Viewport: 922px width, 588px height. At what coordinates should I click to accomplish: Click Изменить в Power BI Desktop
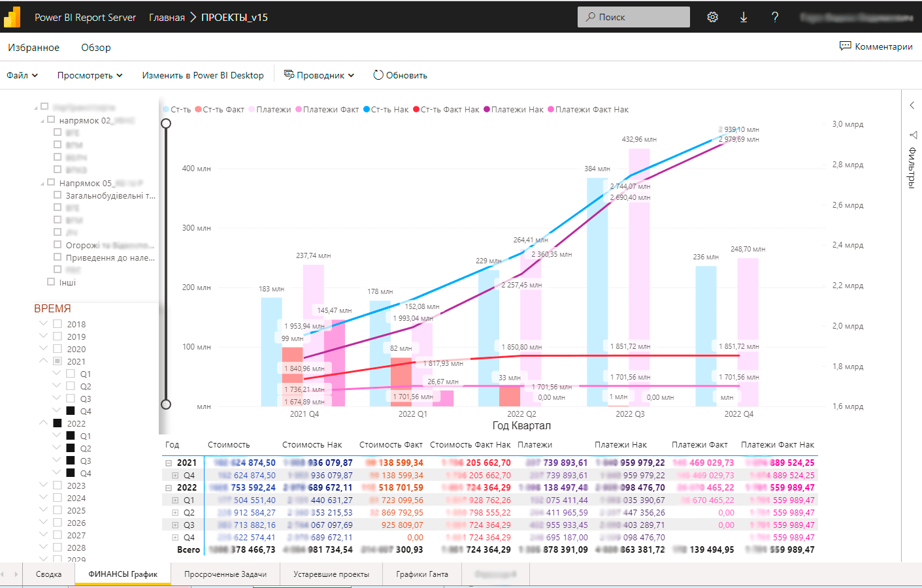pyautogui.click(x=203, y=75)
